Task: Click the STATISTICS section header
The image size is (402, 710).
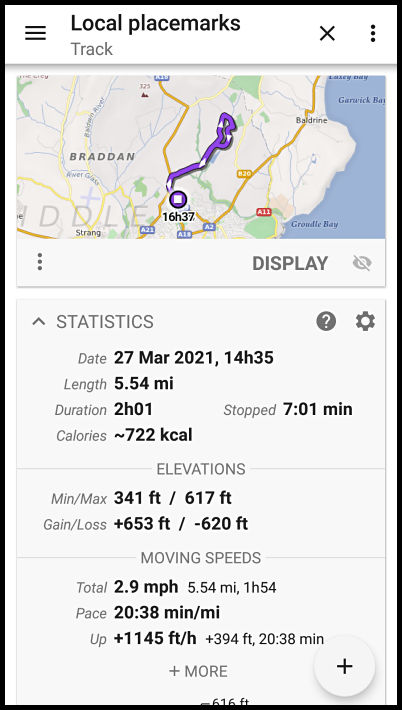Action: point(105,322)
